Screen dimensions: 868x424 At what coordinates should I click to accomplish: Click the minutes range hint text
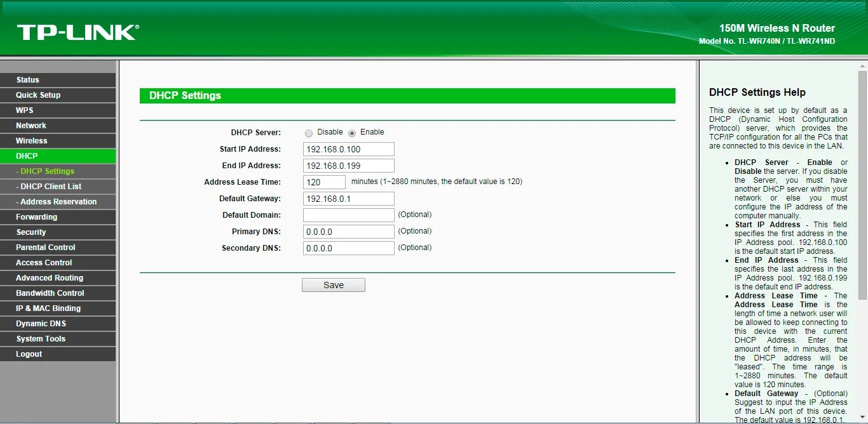click(437, 182)
